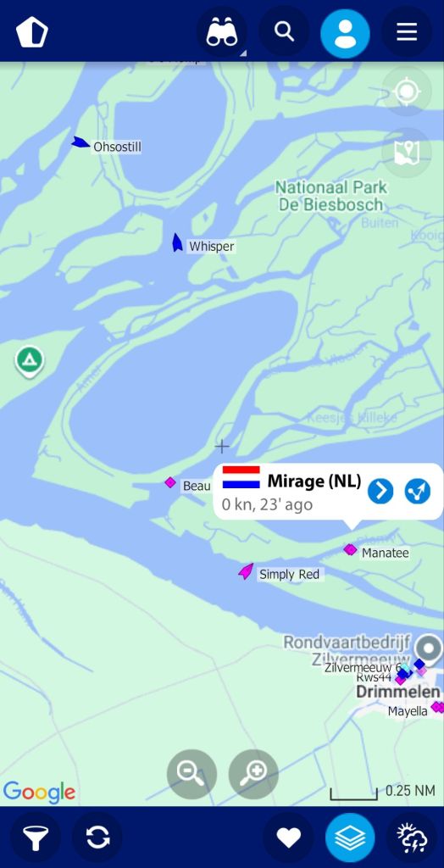The height and width of the screenshot is (868, 444).
Task: Open favorites heart icon
Action: point(288,837)
